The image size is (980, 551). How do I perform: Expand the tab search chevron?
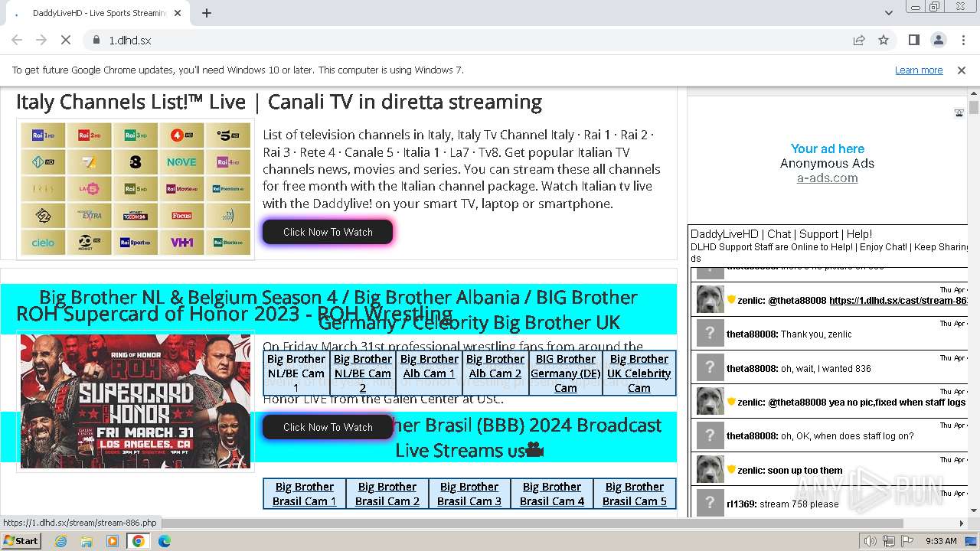point(889,13)
